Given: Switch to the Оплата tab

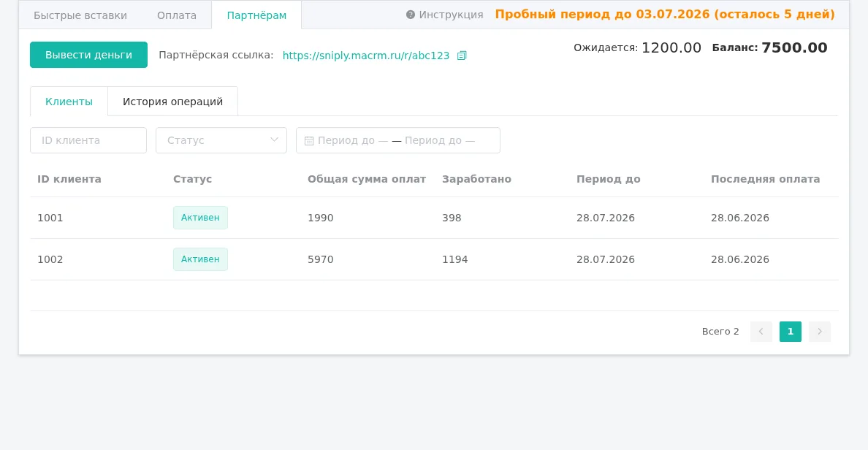Looking at the screenshot, I should pos(177,15).
